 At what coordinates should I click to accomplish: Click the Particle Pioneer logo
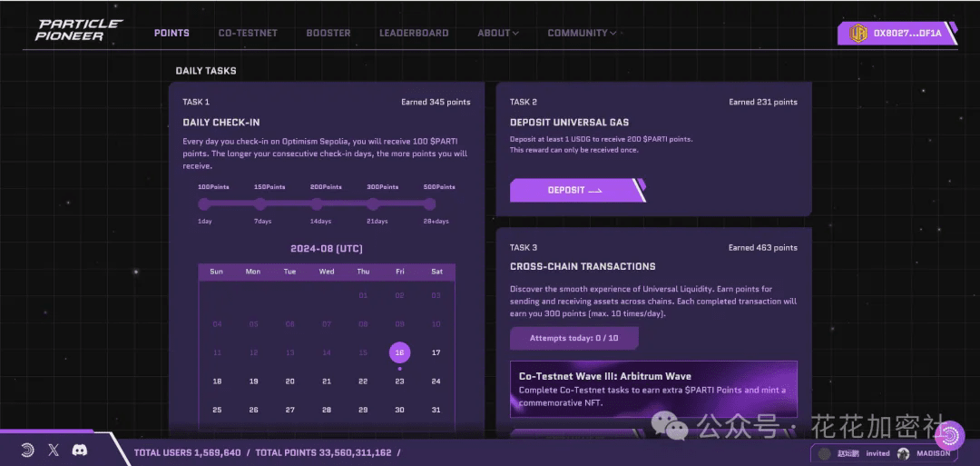79,30
